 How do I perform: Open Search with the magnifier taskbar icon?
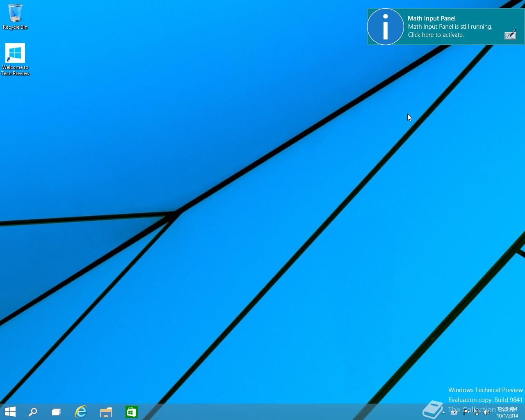point(33,412)
